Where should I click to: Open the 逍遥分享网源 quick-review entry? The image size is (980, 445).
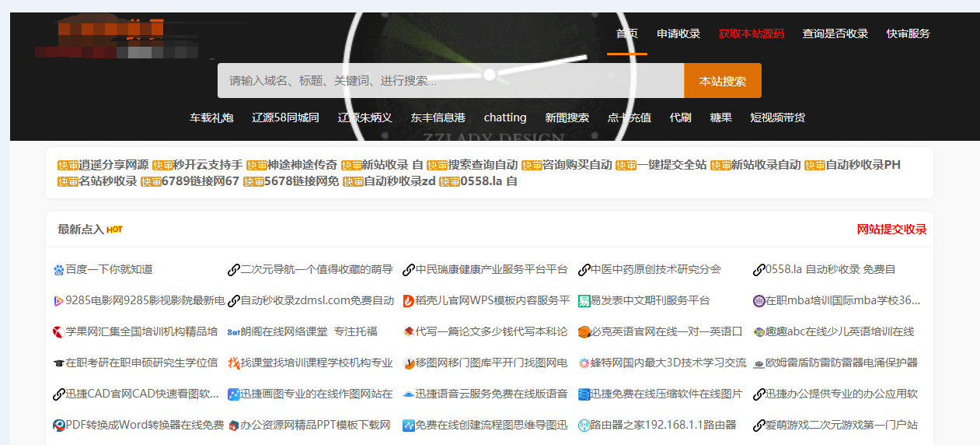click(x=113, y=165)
